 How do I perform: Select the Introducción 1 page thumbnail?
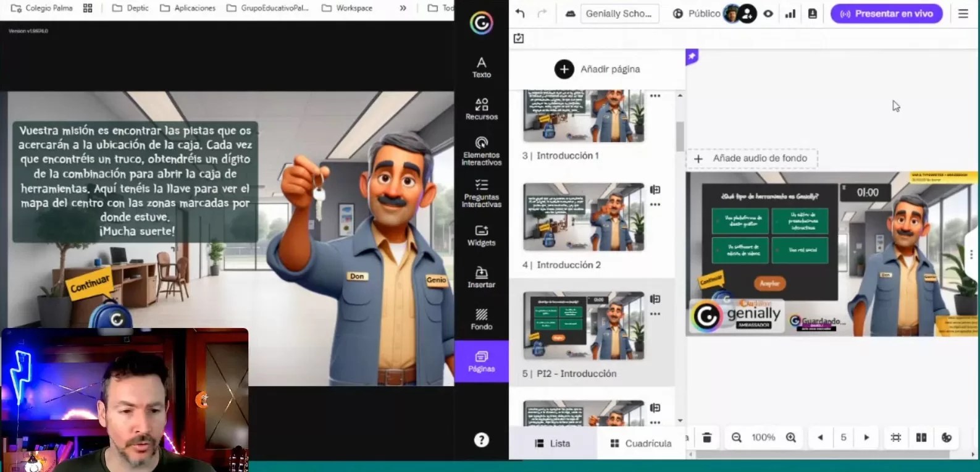coord(584,116)
